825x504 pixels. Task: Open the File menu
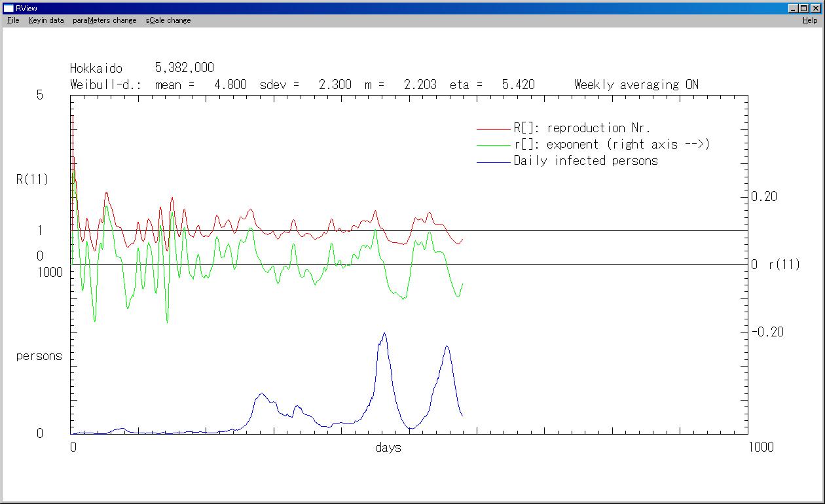(13, 20)
